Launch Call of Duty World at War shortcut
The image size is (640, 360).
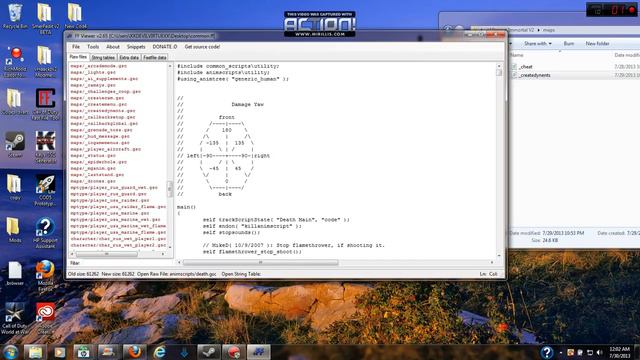coord(15,318)
